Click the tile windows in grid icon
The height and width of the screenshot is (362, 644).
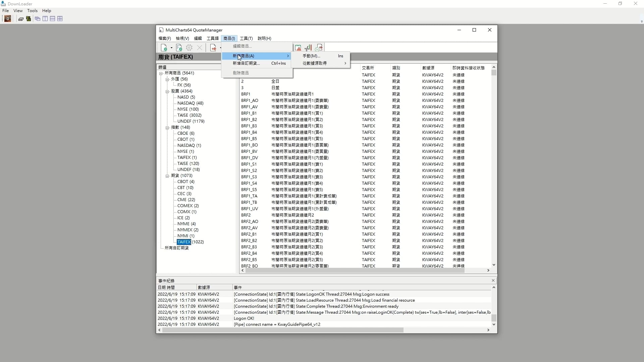[x=60, y=19]
